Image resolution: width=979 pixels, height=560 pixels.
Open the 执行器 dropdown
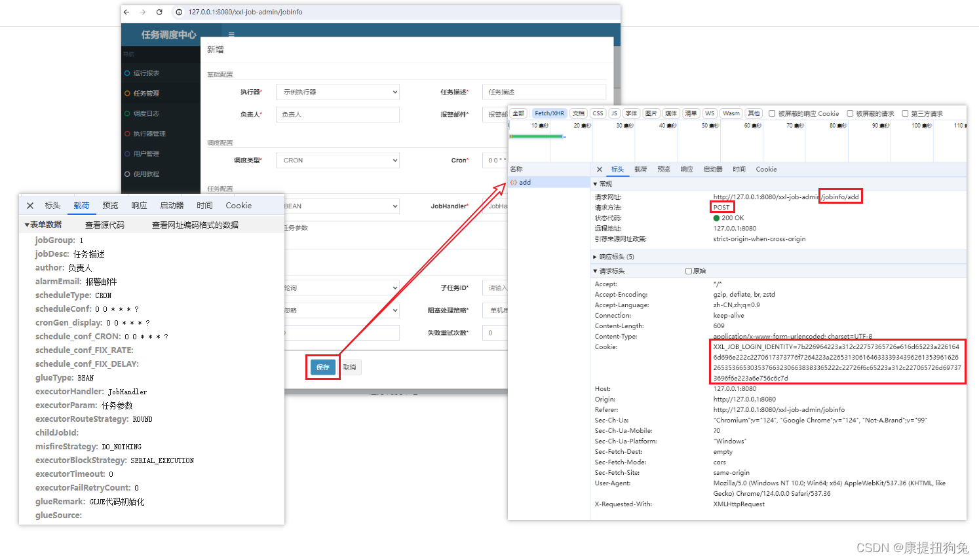tap(337, 92)
